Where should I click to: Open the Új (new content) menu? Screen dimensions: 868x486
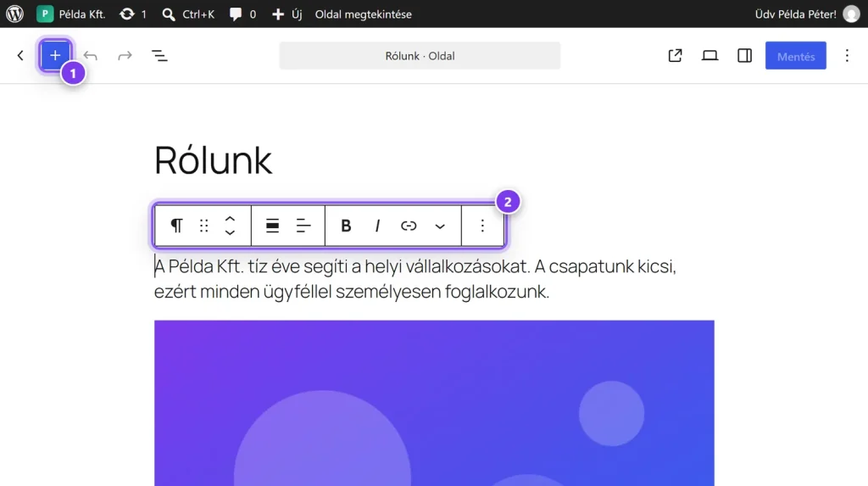click(287, 14)
